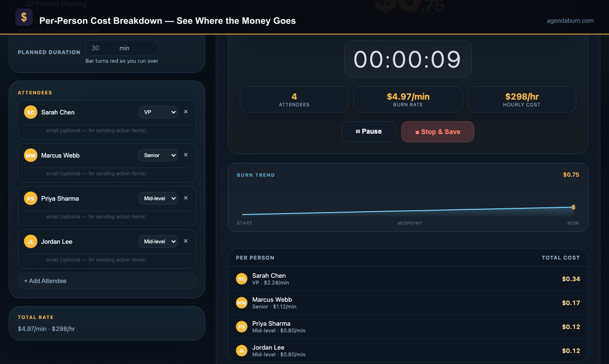
Task: Click the $0.75 burn trend value
Action: pyautogui.click(x=571, y=175)
